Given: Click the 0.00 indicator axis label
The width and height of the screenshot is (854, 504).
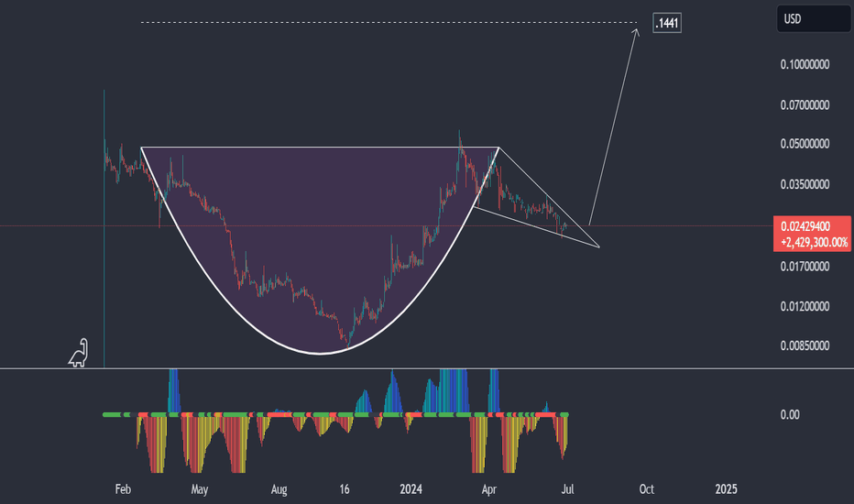Looking at the screenshot, I should point(790,414).
